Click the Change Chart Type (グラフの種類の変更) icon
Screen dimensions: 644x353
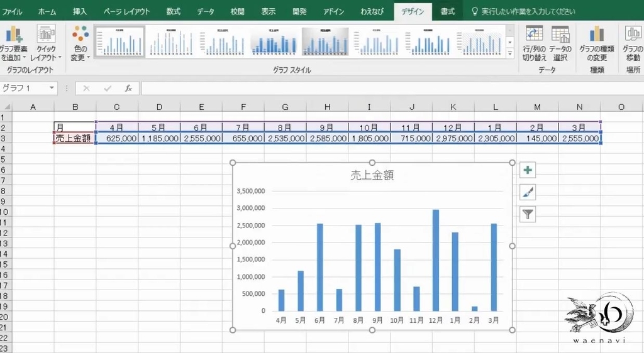coord(596,43)
